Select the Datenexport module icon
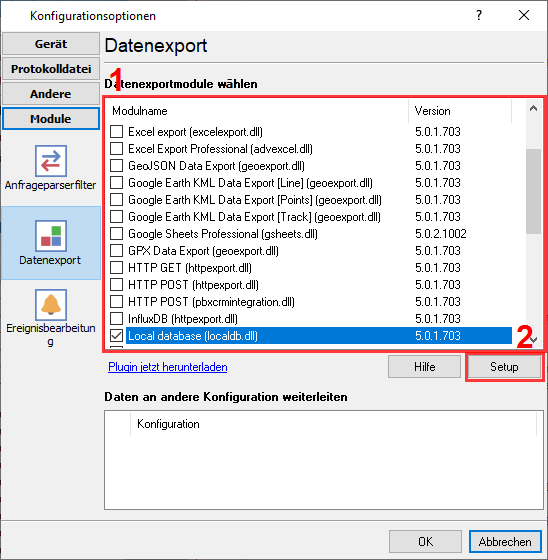548x560 pixels. (x=51, y=236)
